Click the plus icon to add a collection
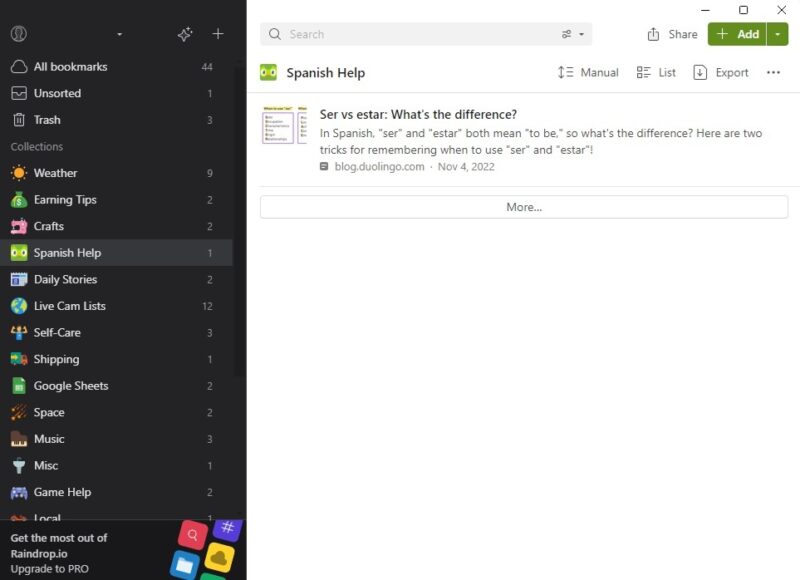The image size is (800, 580). coord(218,34)
